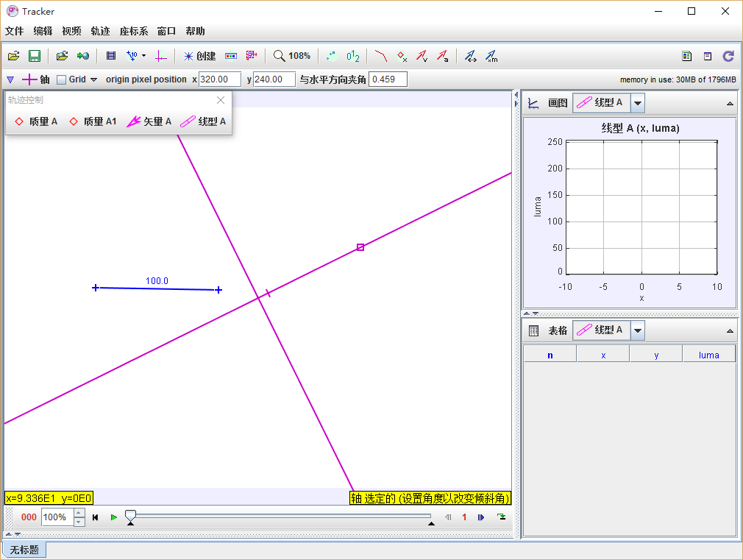This screenshot has height=560, width=743.
Task: Select 质量 A in track control
Action: [36, 121]
